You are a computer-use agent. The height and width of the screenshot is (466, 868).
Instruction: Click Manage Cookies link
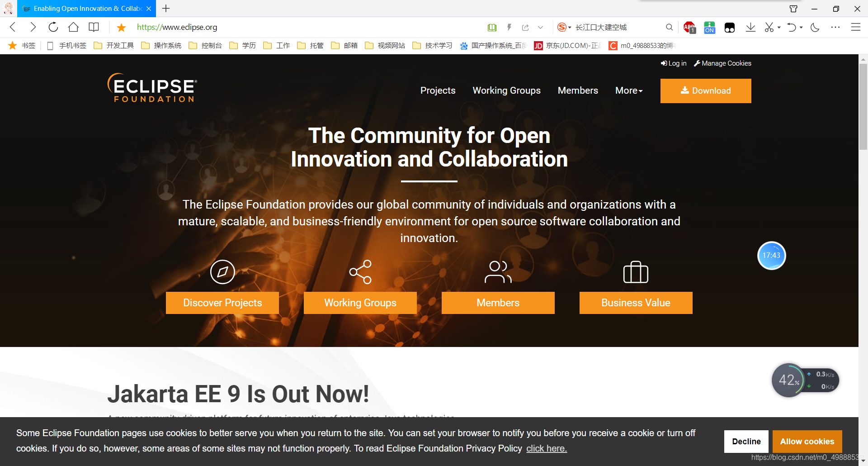pyautogui.click(x=722, y=63)
